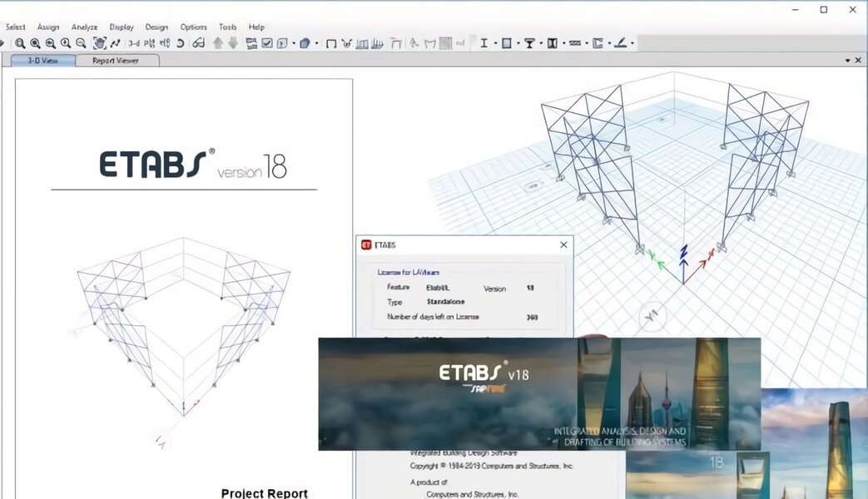This screenshot has height=499, width=868.
Task: Click the Rotate 3D View curved arrow icon
Action: coord(180,43)
